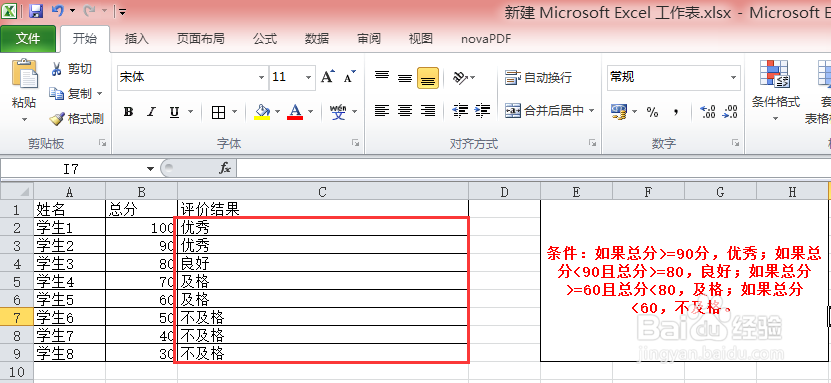Toggle bold formatting
The image size is (831, 383).
click(128, 112)
